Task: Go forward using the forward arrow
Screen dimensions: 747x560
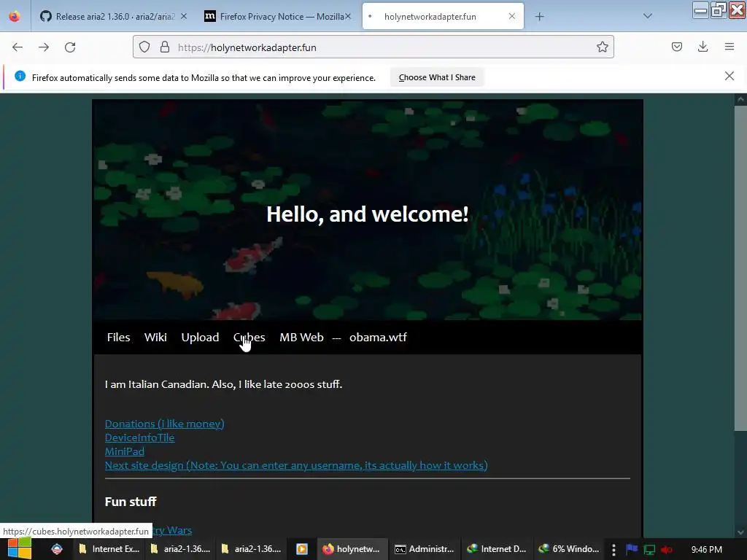Action: click(44, 47)
